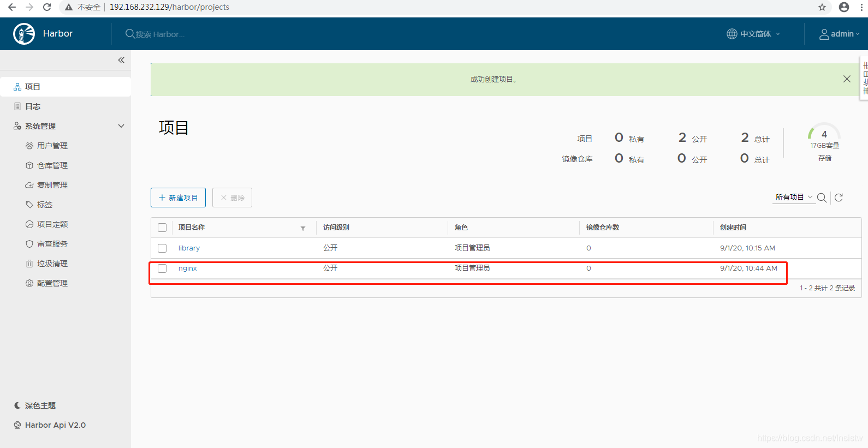Check the nginx project checkbox

point(162,268)
